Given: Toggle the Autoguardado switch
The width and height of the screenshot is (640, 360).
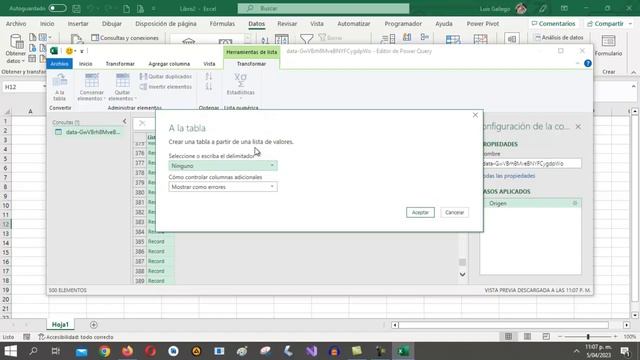Looking at the screenshot, I should (x=57, y=8).
